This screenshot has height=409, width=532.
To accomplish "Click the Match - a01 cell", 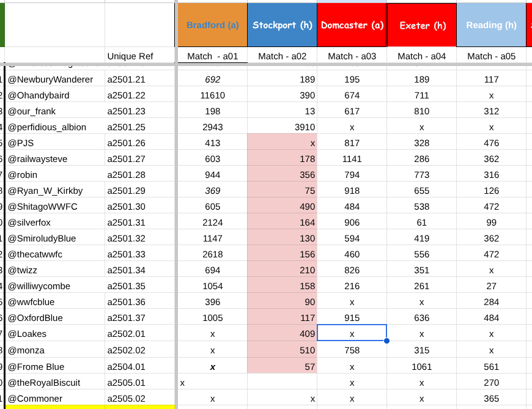I will 212,56.
